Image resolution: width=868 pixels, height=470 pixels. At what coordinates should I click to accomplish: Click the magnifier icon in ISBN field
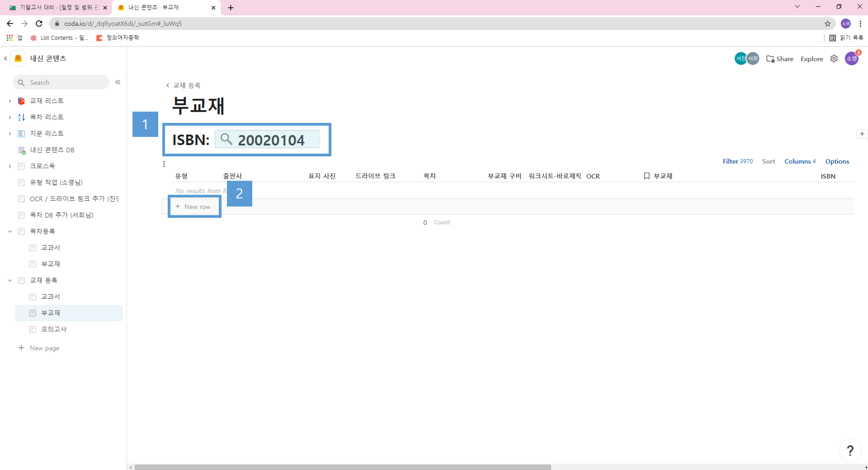click(x=226, y=139)
